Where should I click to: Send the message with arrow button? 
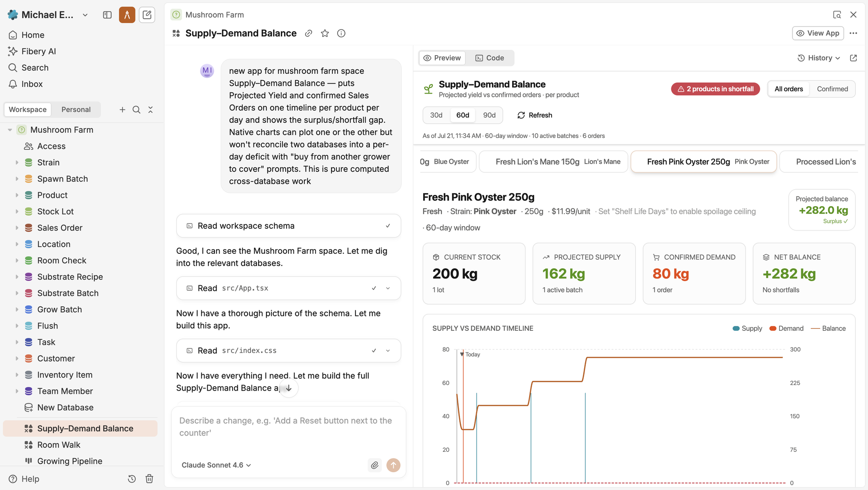(x=393, y=465)
